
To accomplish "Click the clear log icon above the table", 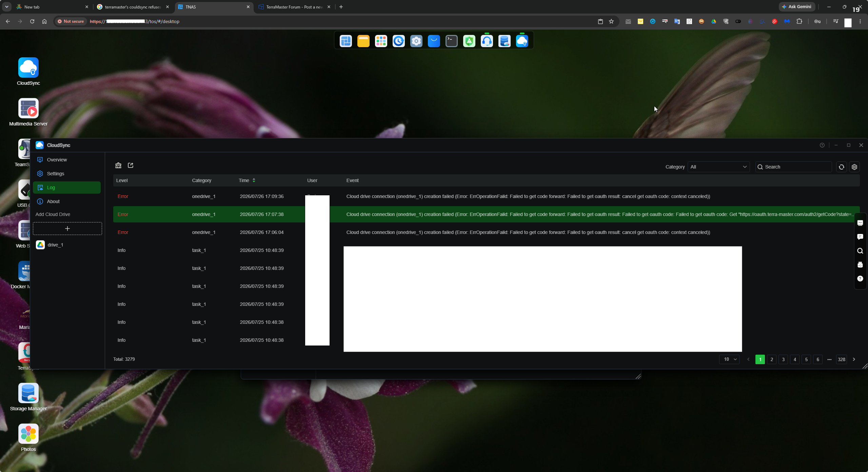I will tap(118, 165).
